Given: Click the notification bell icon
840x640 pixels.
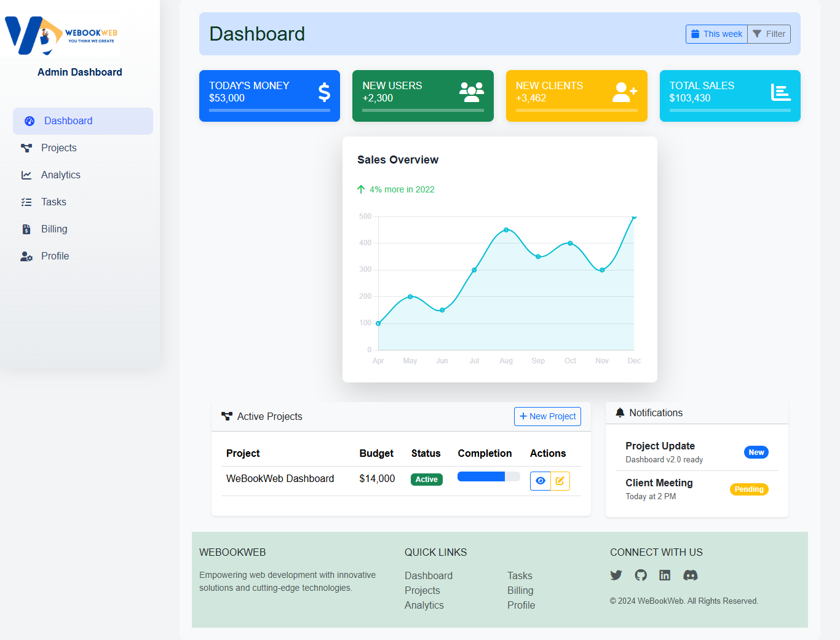Looking at the screenshot, I should point(620,413).
